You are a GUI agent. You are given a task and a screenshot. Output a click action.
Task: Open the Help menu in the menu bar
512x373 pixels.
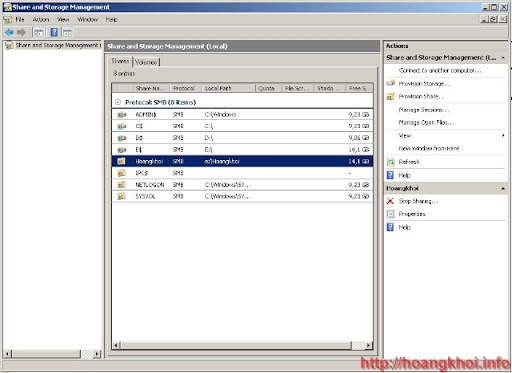112,20
